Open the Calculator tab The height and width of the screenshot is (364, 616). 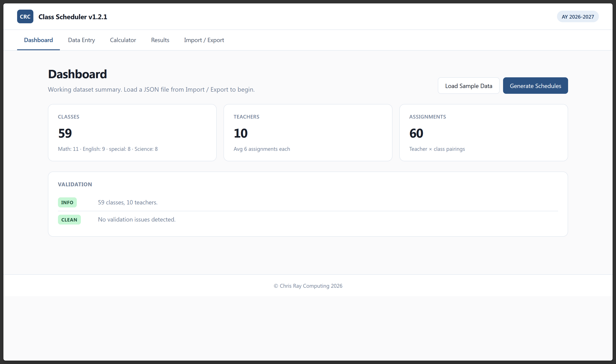click(x=123, y=40)
